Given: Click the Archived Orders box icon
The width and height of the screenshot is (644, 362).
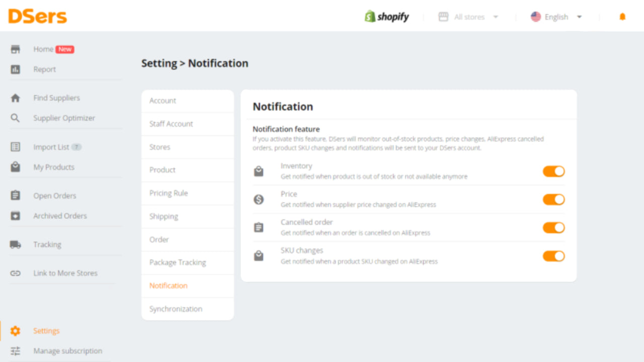Looking at the screenshot, I should click(16, 216).
